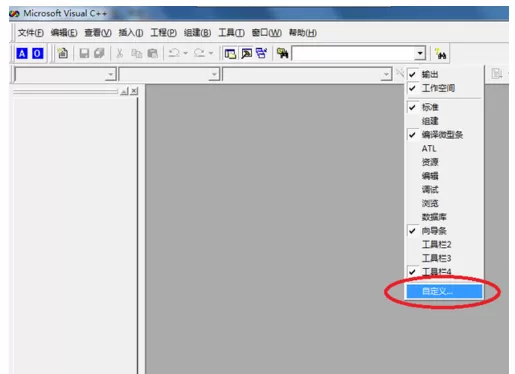Click the Find in Files binoculars icon

click(283, 53)
